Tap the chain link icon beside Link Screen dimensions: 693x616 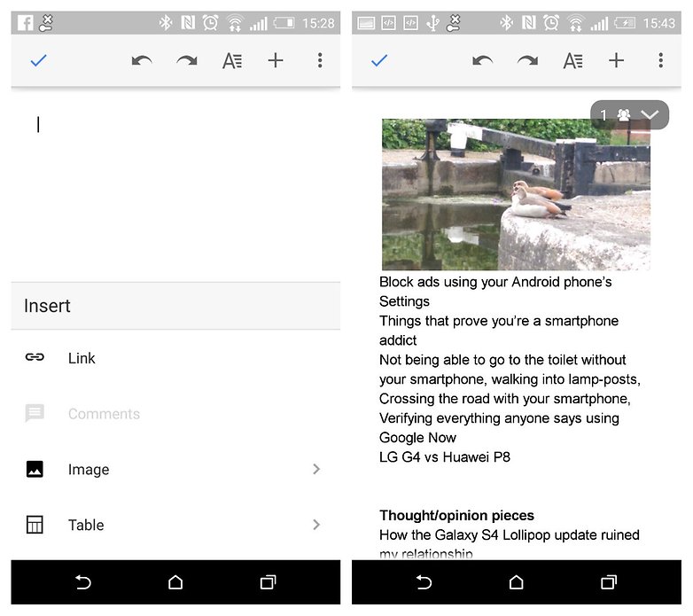[x=35, y=357]
